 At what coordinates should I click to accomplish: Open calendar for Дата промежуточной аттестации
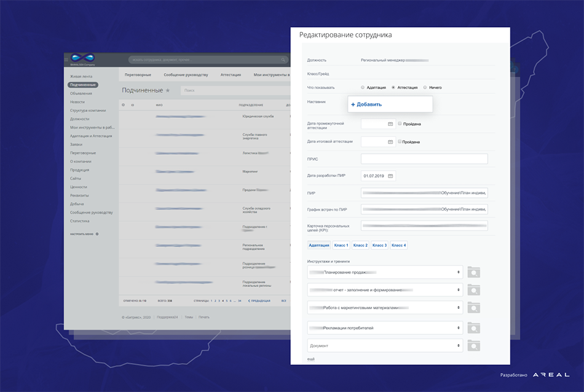coord(390,124)
